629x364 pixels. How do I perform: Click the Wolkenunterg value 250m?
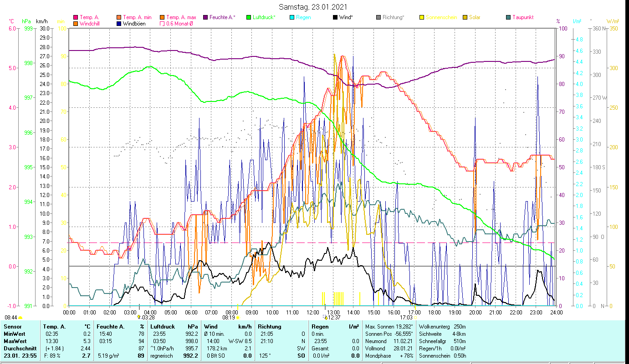(460, 327)
